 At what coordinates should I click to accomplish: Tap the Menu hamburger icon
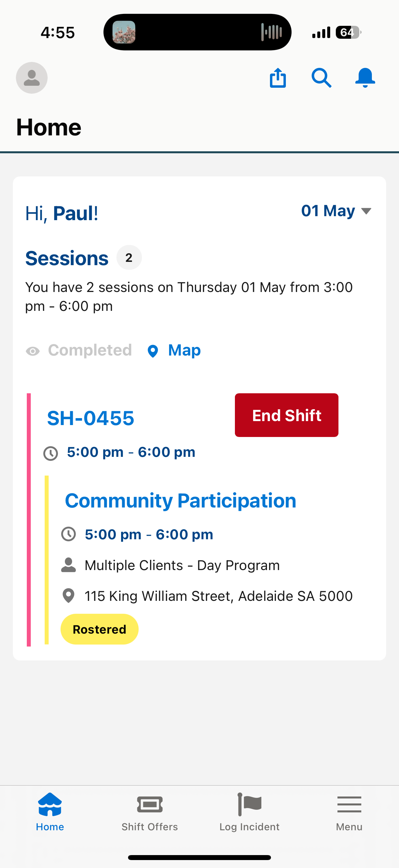[x=349, y=805]
